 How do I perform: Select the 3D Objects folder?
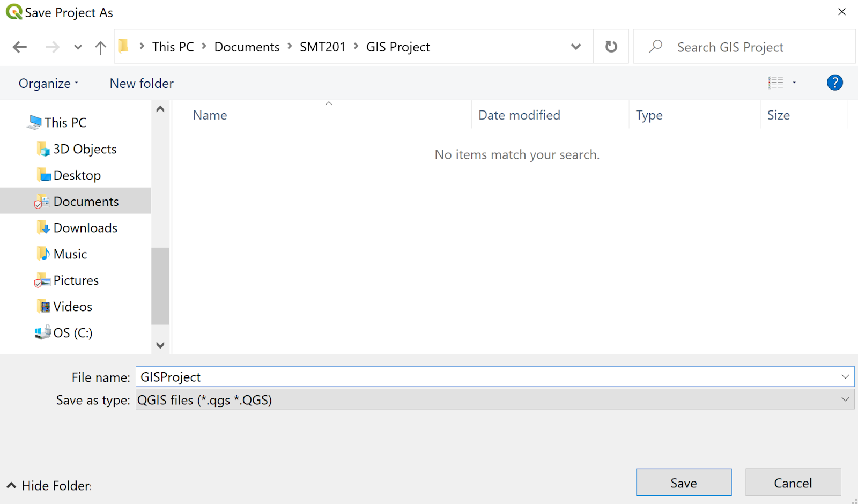pos(84,149)
